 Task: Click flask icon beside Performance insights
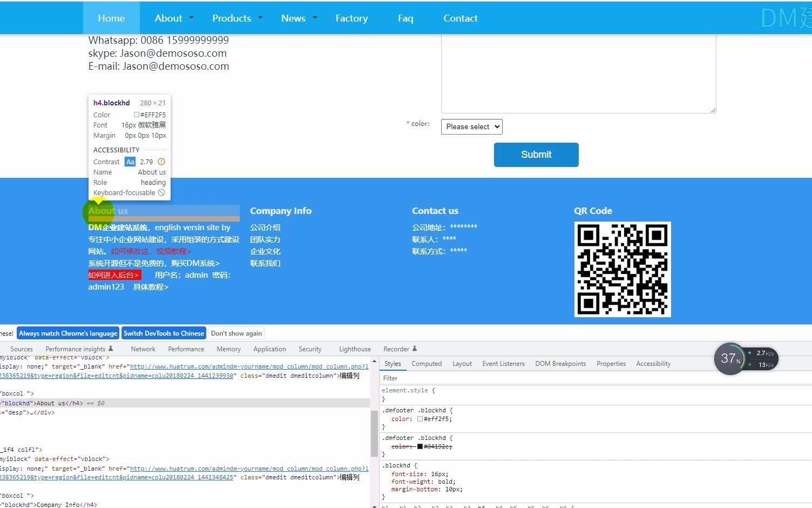(111, 349)
